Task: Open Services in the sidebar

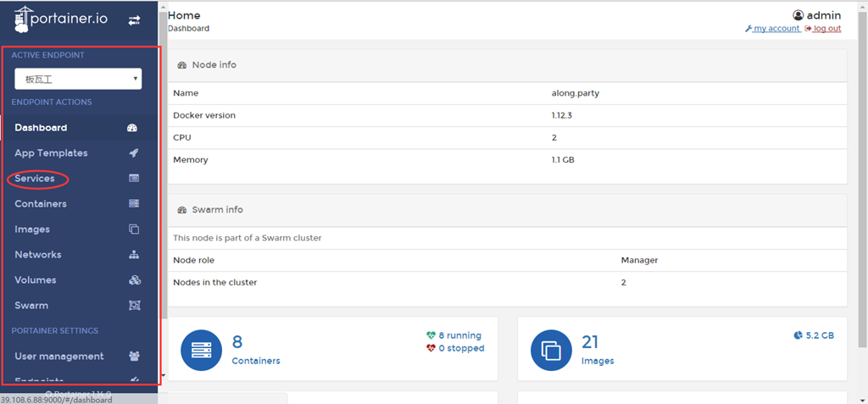Action: click(35, 179)
